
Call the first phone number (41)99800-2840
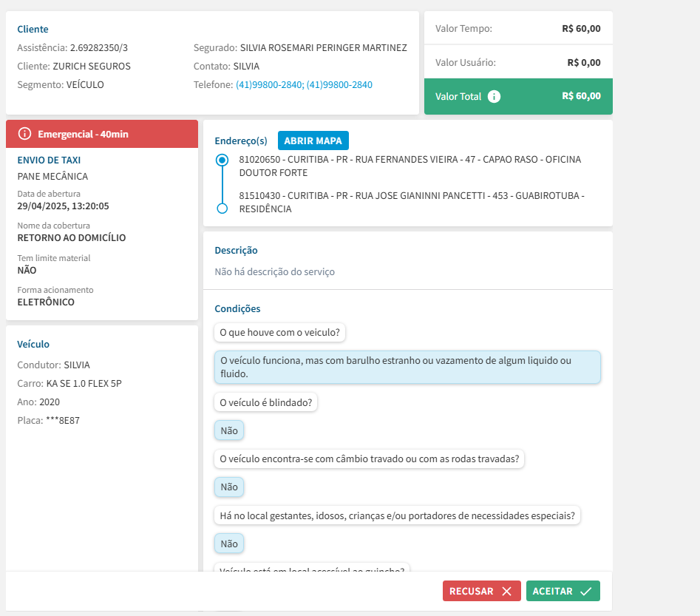tap(269, 85)
